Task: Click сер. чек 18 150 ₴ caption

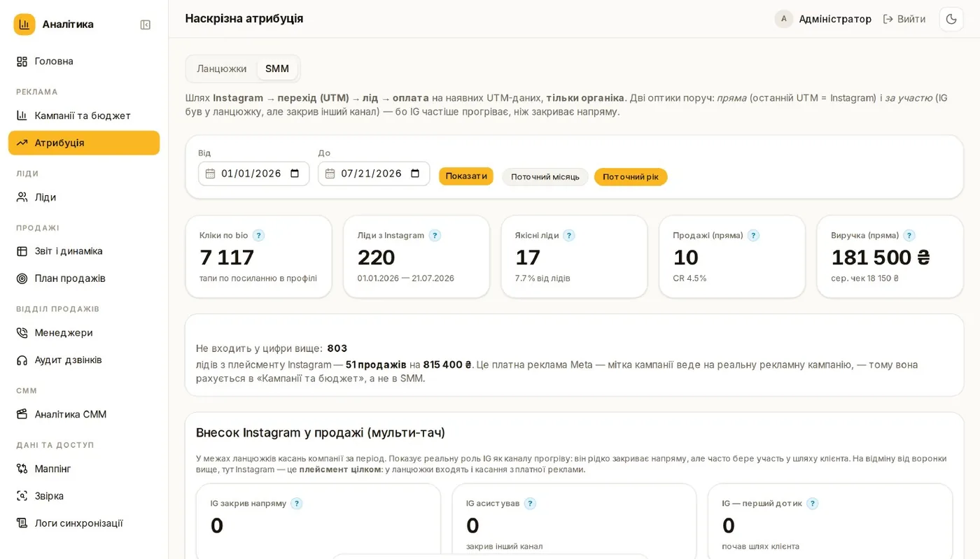Action: [x=865, y=278]
